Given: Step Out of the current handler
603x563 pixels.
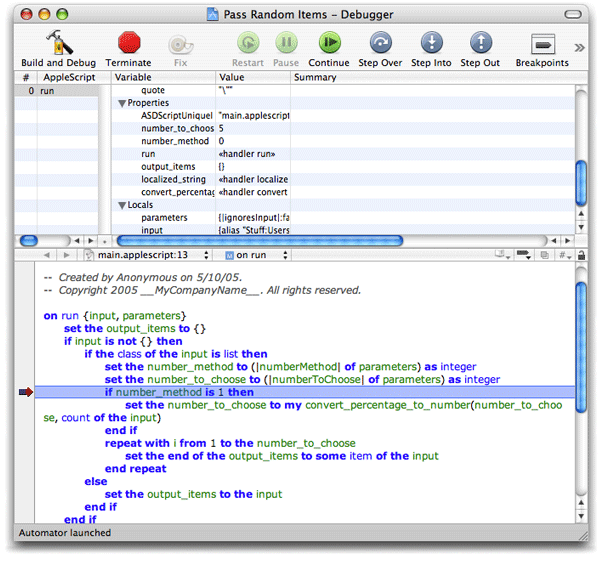Looking at the screenshot, I should coord(481,42).
